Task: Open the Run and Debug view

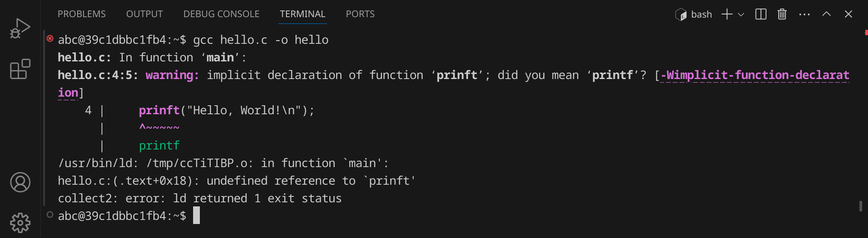Action: click(x=20, y=28)
